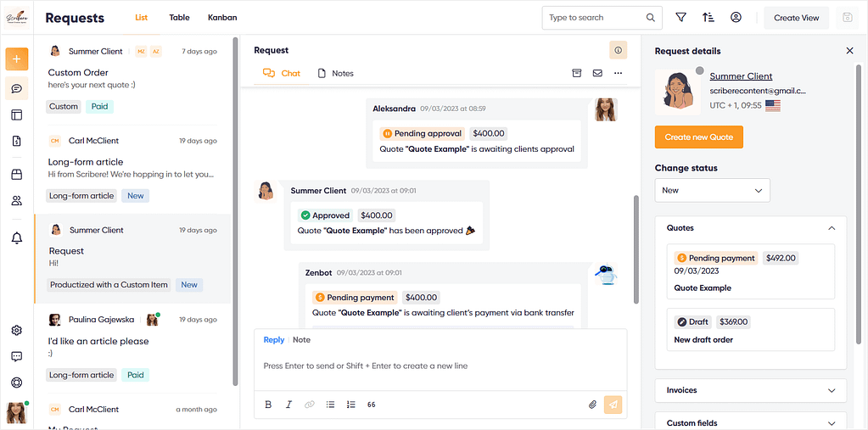The width and height of the screenshot is (868, 430).
Task: Toggle the request info panel icon
Action: point(619,50)
